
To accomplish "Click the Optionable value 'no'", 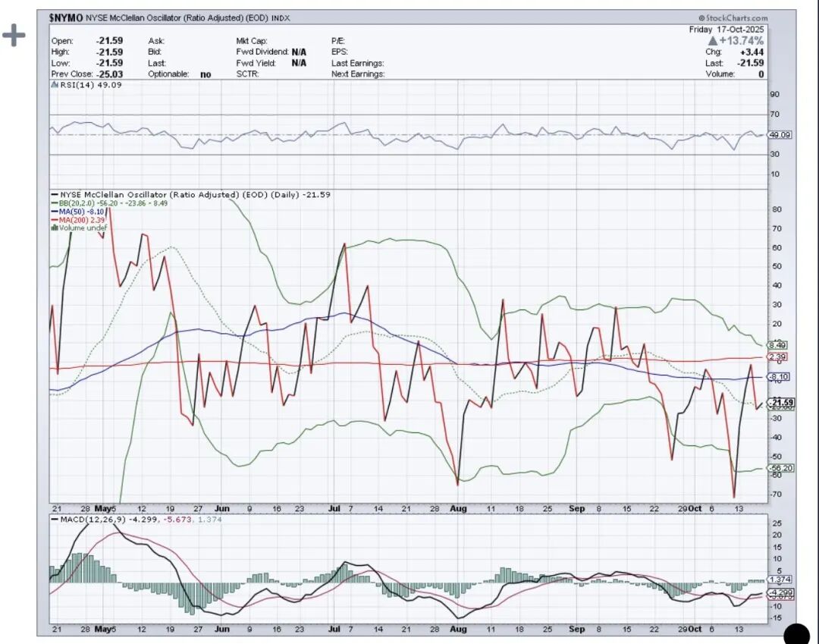I will tap(206, 74).
